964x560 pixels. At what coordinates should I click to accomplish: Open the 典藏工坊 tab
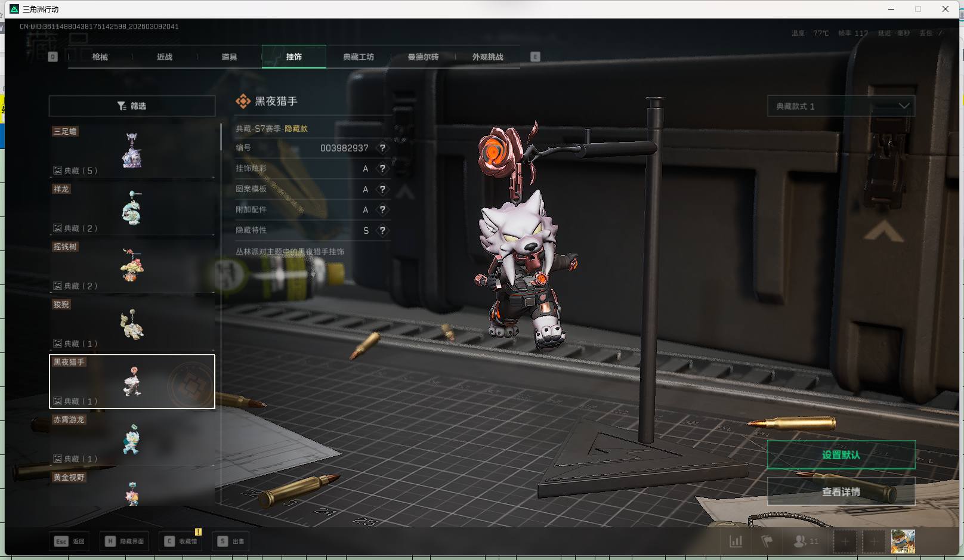359,57
